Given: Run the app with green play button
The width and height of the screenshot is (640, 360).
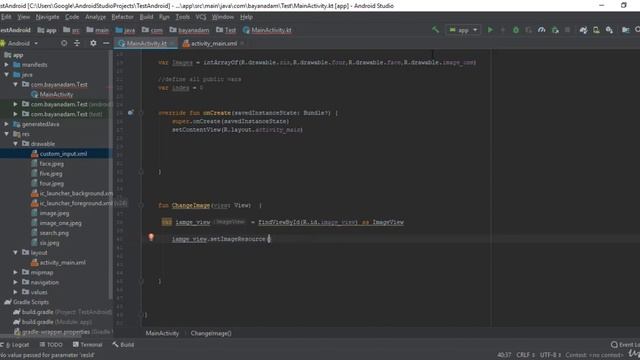Looking at the screenshot, I should (490, 30).
